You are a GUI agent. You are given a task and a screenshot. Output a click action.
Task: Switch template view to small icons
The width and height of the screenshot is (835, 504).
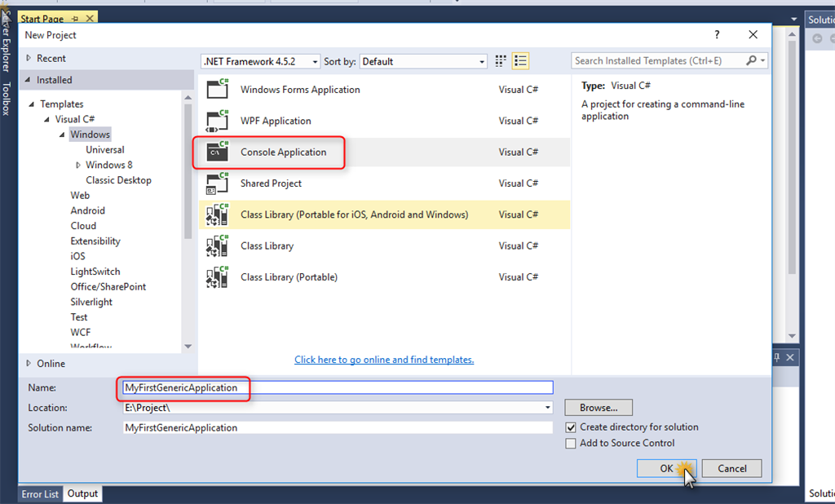click(501, 61)
